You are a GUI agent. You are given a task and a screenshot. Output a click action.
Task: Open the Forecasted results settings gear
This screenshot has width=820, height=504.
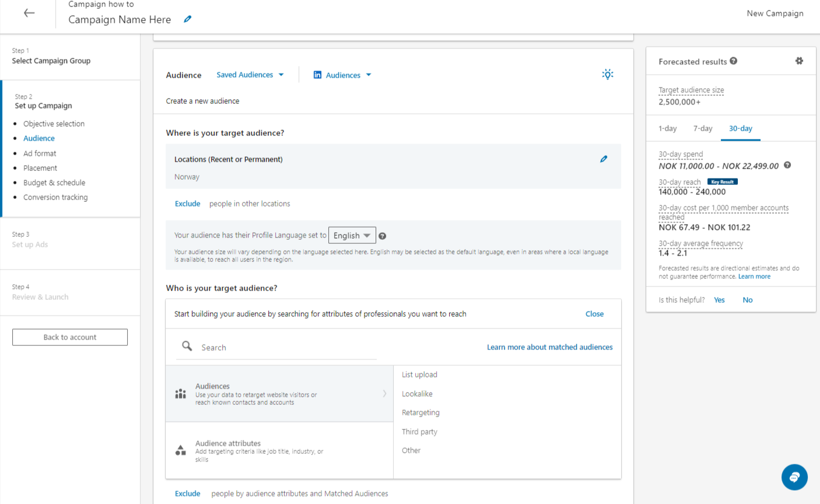[799, 61]
